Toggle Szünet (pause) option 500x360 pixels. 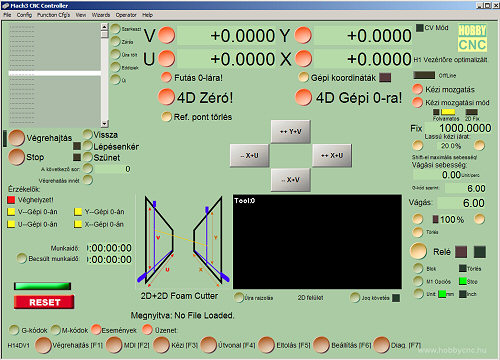coord(87,157)
